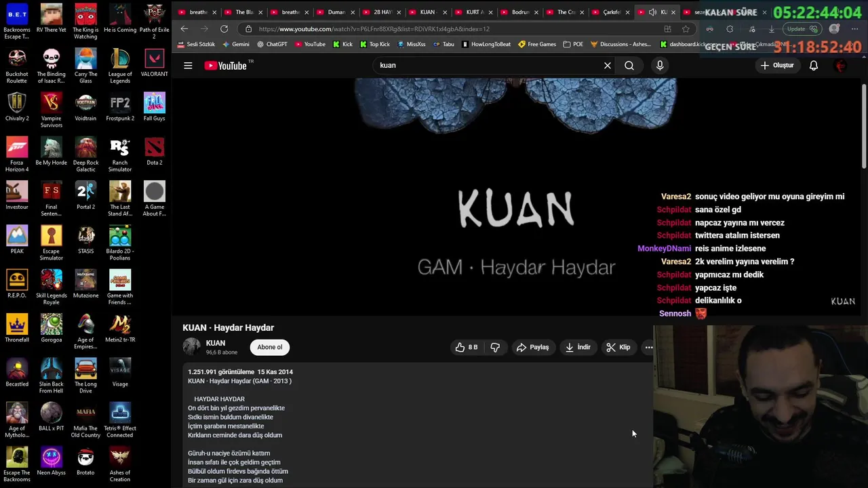Open the Free Games bookmarks folder
The width and height of the screenshot is (868, 488).
coord(536,44)
